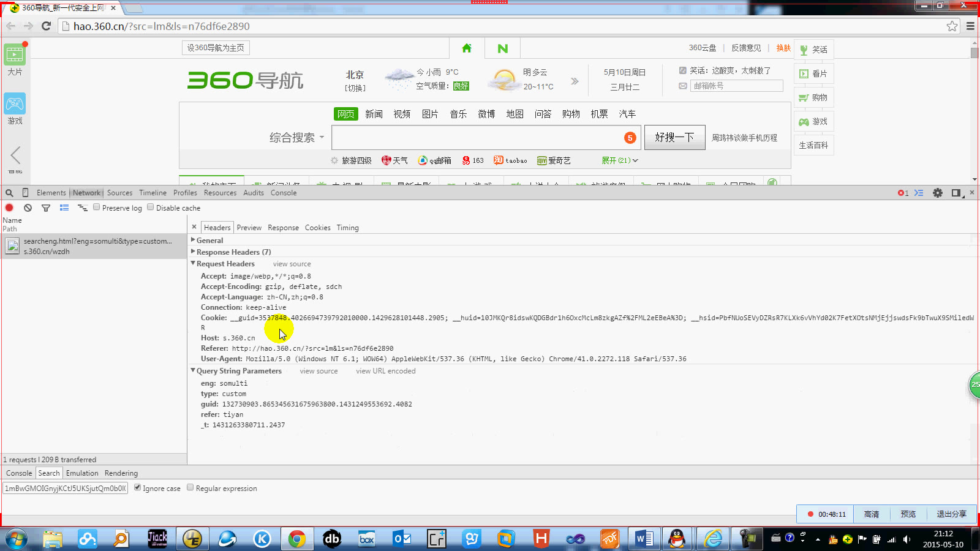
Task: Select the searcheng.html request row
Action: [x=94, y=246]
